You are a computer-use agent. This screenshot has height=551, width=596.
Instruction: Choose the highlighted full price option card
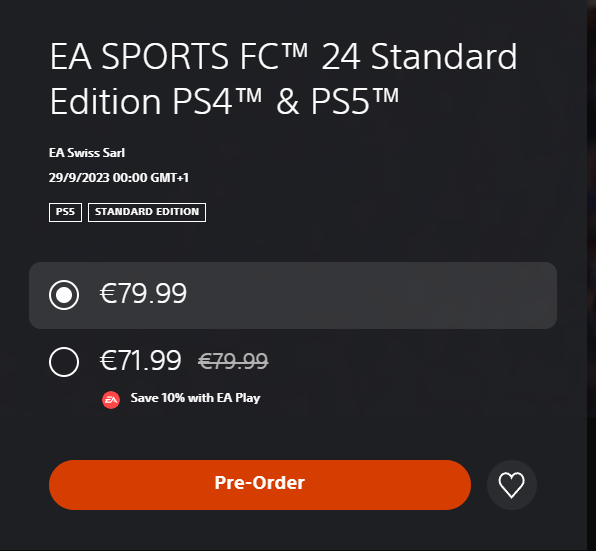click(293, 295)
